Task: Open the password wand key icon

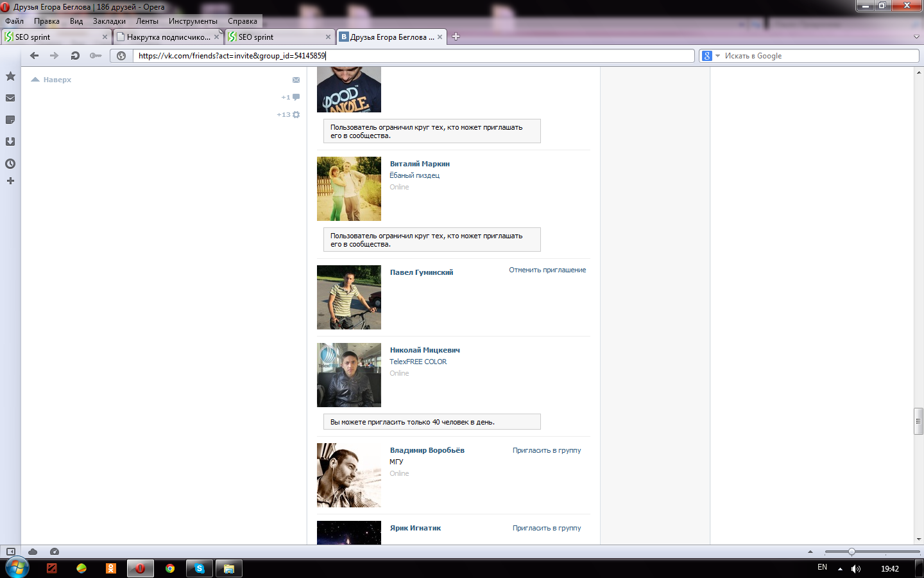Action: (96, 56)
